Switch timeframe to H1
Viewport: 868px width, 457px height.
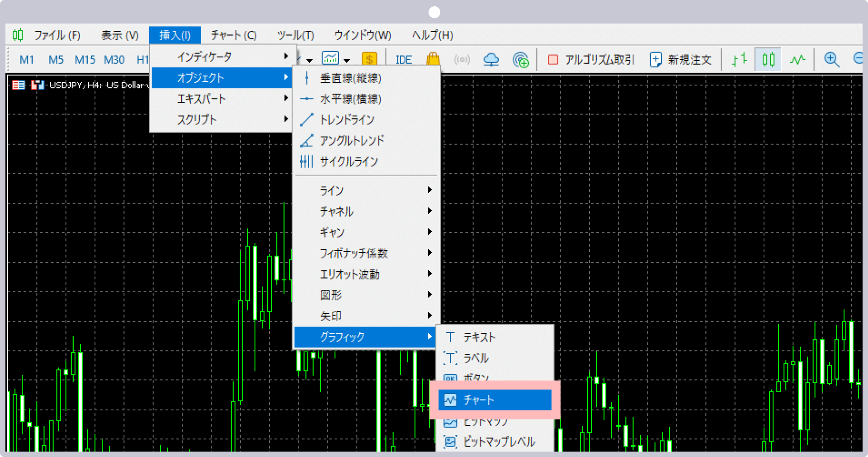coord(142,59)
